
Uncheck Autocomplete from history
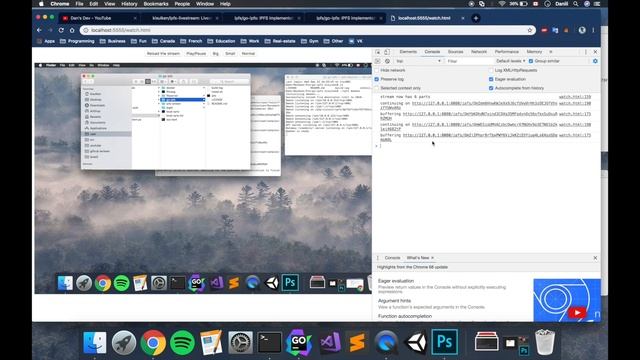click(491, 88)
